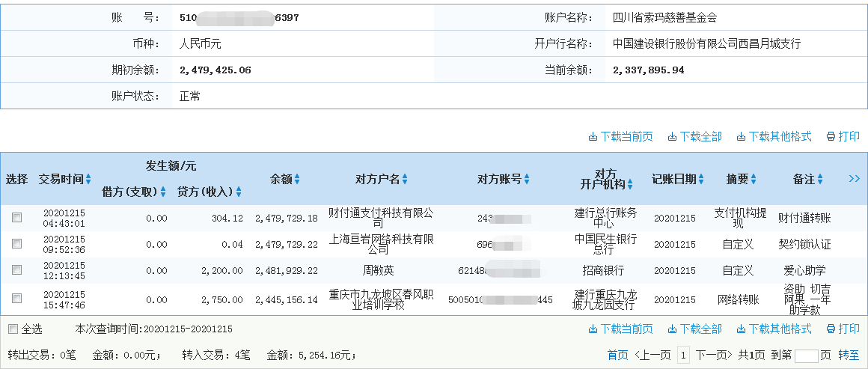Sort 借方(支取) column with its arrow
This screenshot has width=868, height=369.
click(163, 192)
